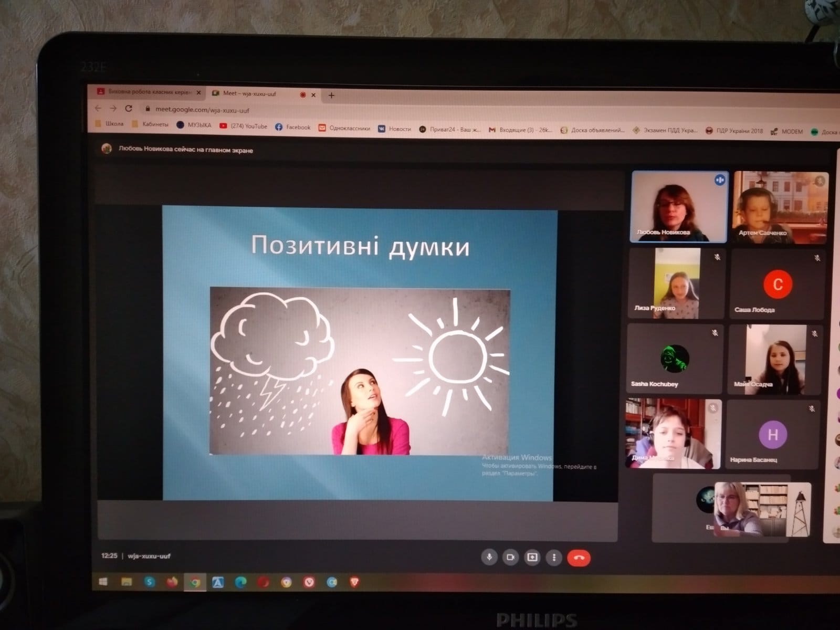Click the meet.google.com address bar

pos(202,110)
